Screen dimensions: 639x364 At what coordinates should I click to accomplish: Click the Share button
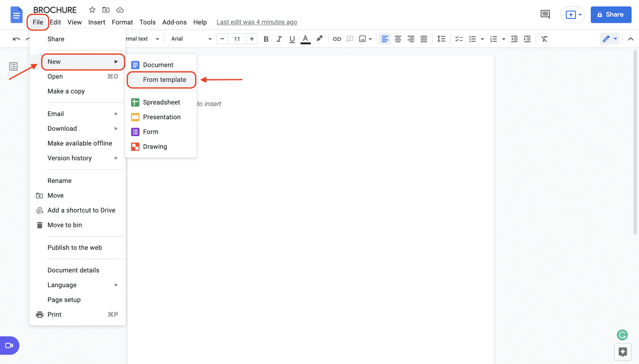(611, 14)
